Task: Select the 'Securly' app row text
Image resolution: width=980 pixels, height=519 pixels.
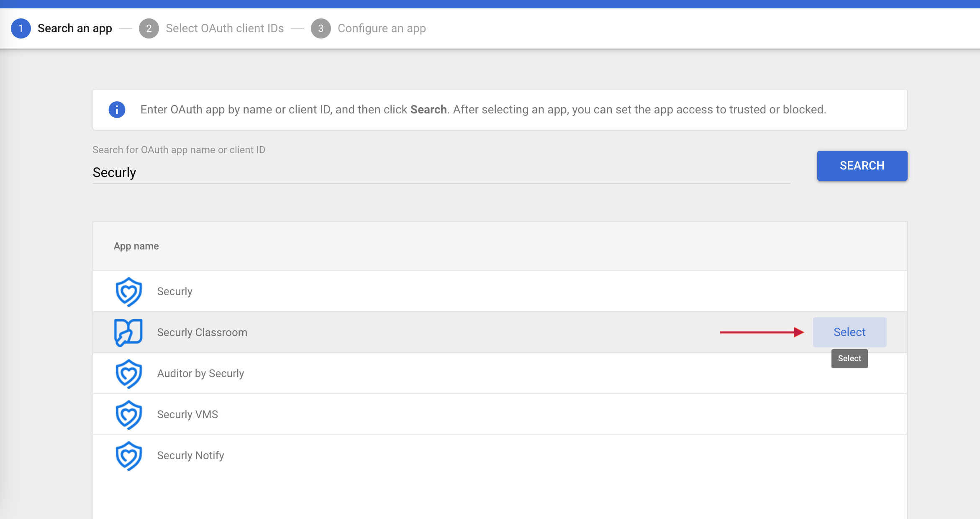Action: [x=174, y=291]
